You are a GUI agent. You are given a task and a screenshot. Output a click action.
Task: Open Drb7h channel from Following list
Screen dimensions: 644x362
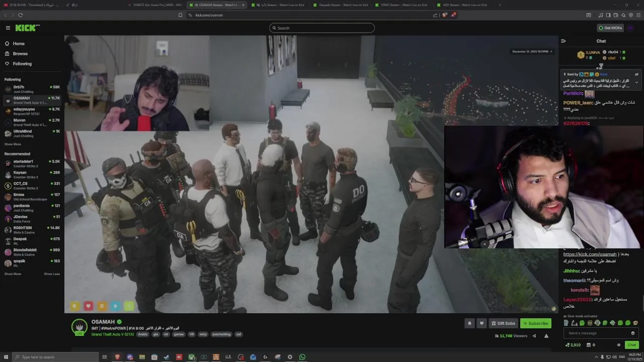click(32, 89)
